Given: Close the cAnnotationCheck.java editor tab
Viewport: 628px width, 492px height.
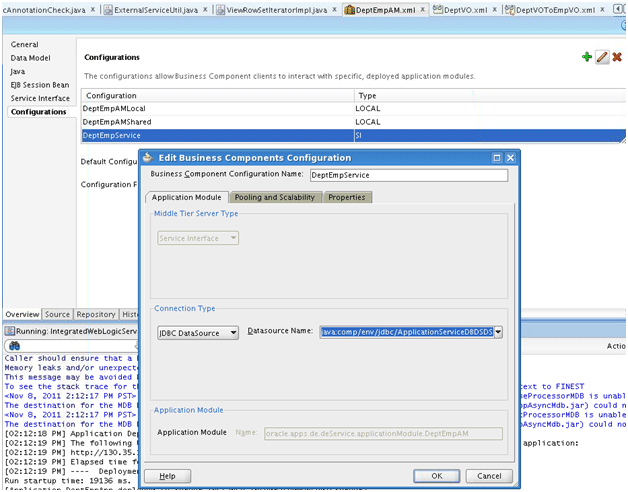Looking at the screenshot, I should 93,10.
